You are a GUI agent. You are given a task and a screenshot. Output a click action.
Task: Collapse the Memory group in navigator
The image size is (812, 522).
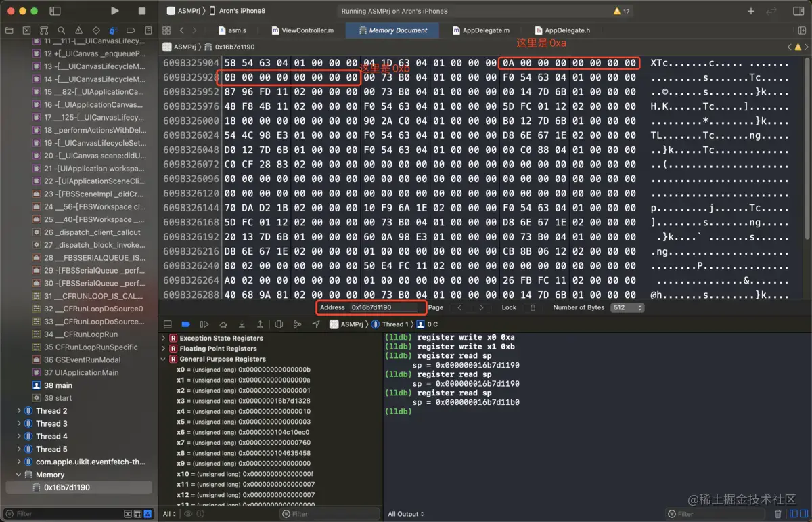point(19,475)
